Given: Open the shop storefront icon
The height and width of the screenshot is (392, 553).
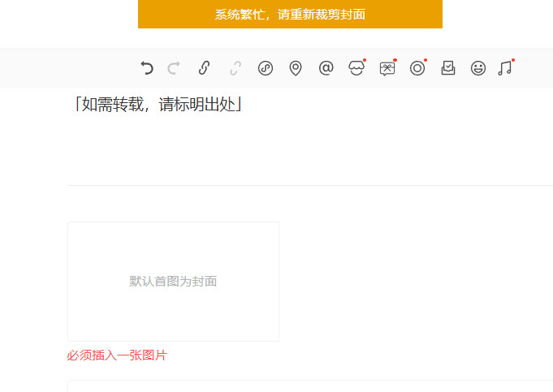Looking at the screenshot, I should pyautogui.click(x=356, y=67).
